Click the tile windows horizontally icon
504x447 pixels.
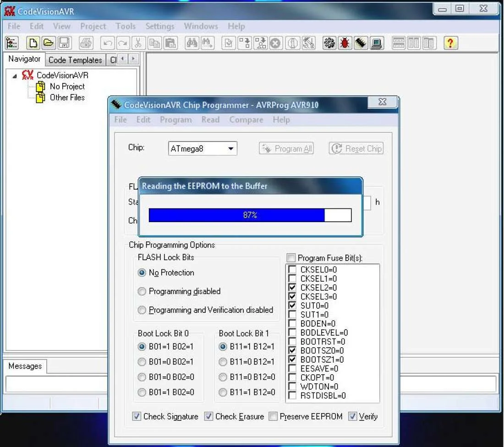click(399, 43)
